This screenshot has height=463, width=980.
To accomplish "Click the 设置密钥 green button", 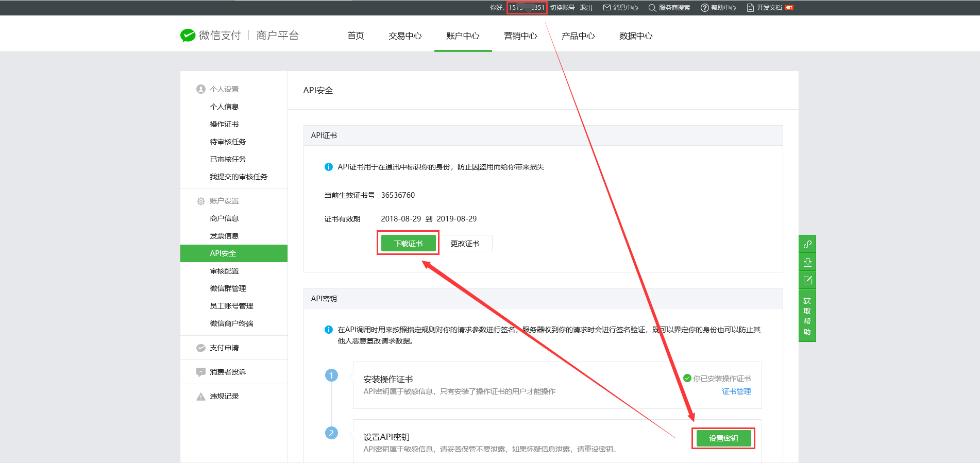I will [x=723, y=438].
